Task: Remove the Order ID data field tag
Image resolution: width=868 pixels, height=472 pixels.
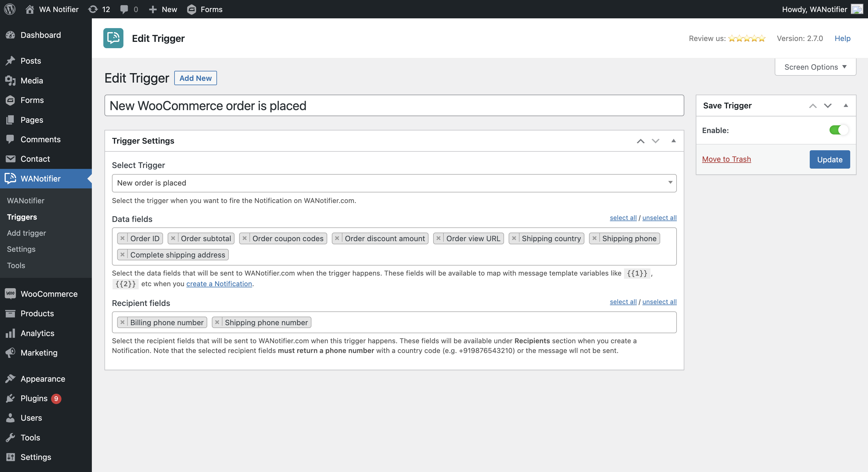Action: (123, 238)
